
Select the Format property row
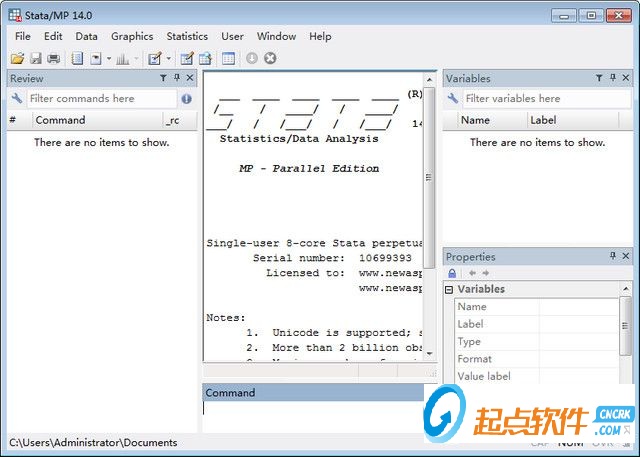[x=536, y=359]
